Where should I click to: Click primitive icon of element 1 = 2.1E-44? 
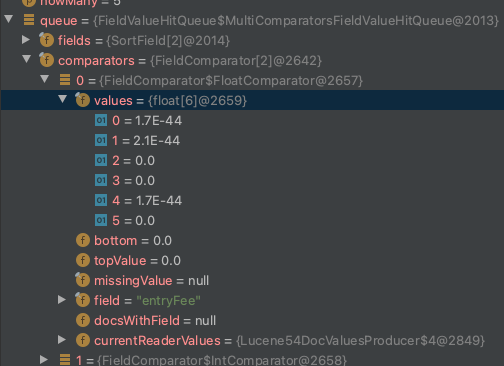point(101,140)
